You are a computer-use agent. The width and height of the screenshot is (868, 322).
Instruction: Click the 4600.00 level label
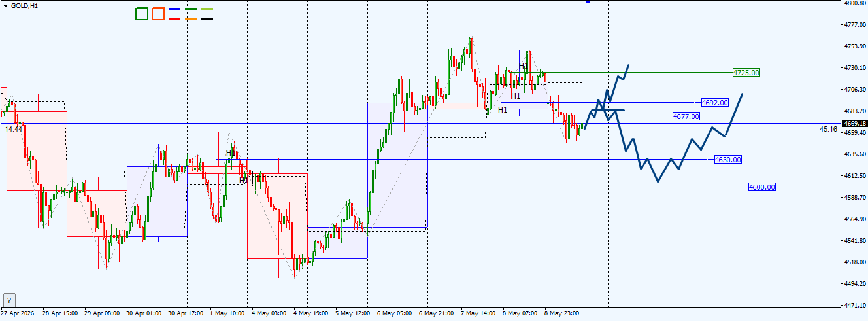pyautogui.click(x=762, y=187)
